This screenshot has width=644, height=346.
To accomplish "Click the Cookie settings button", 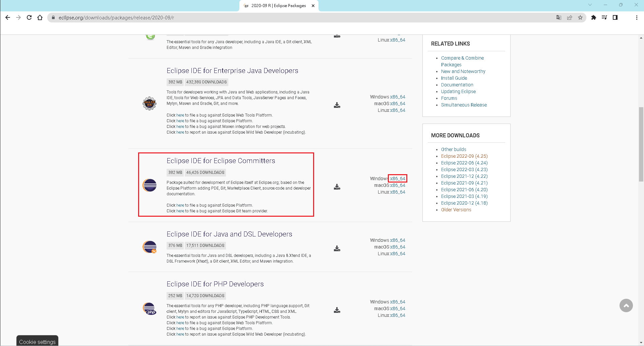I will (37, 342).
